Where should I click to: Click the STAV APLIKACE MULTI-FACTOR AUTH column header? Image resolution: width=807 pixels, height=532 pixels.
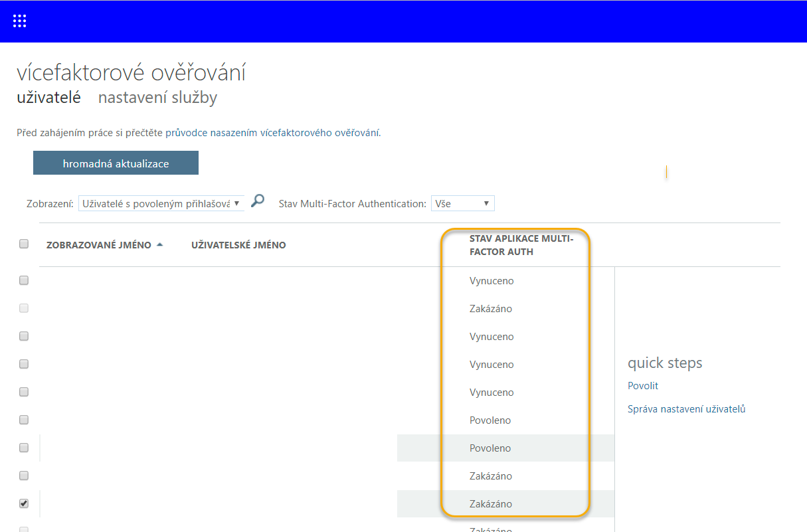coord(521,245)
